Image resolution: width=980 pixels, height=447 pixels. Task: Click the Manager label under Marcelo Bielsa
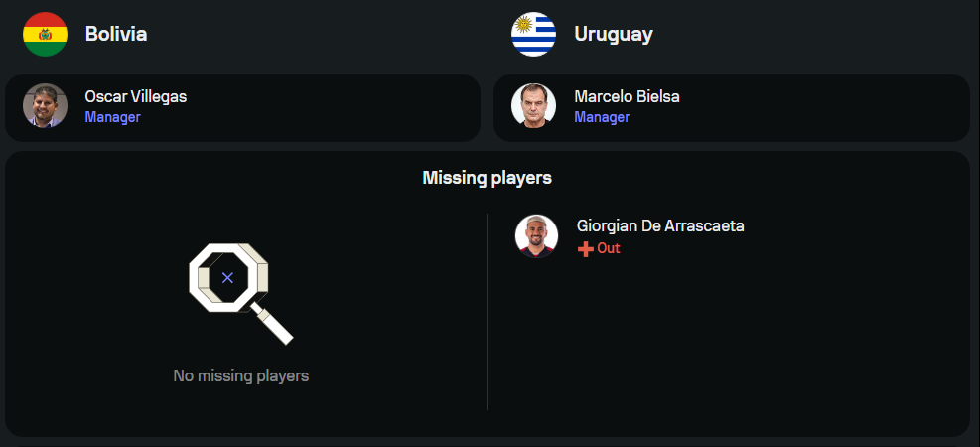tap(602, 117)
